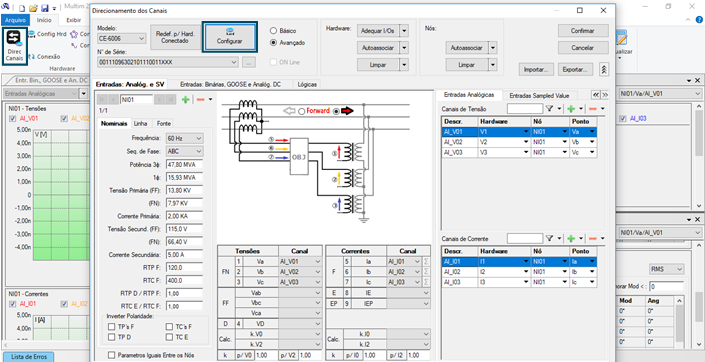705x362 pixels.
Task: Click the left double-arrow tab scroll
Action: point(596,95)
